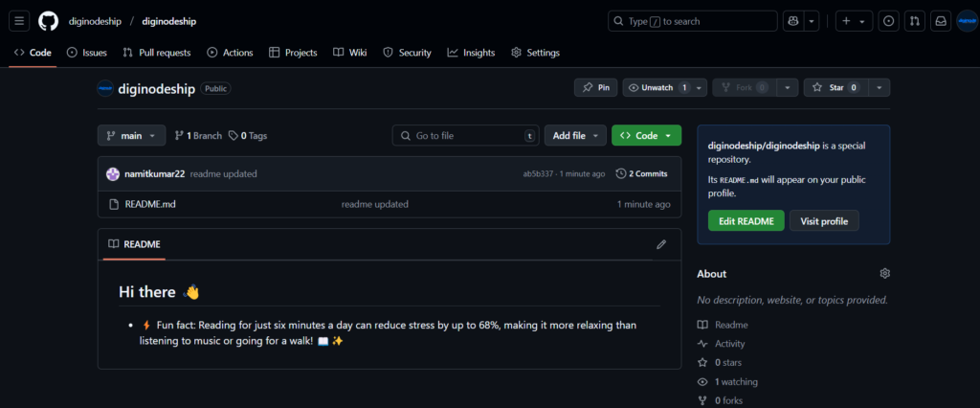The image size is (980, 408).
Task: Expand the Unwatch notification options arrow
Action: pyautogui.click(x=699, y=87)
